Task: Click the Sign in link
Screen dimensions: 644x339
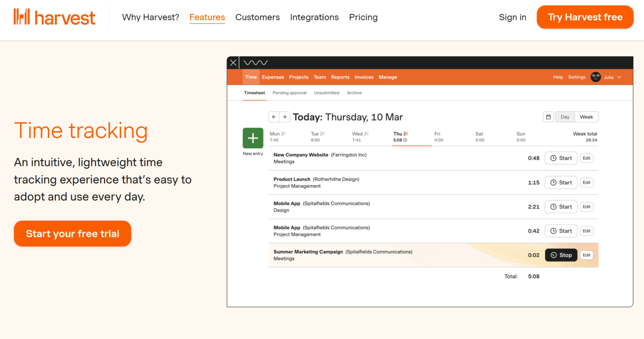Action: [x=513, y=17]
